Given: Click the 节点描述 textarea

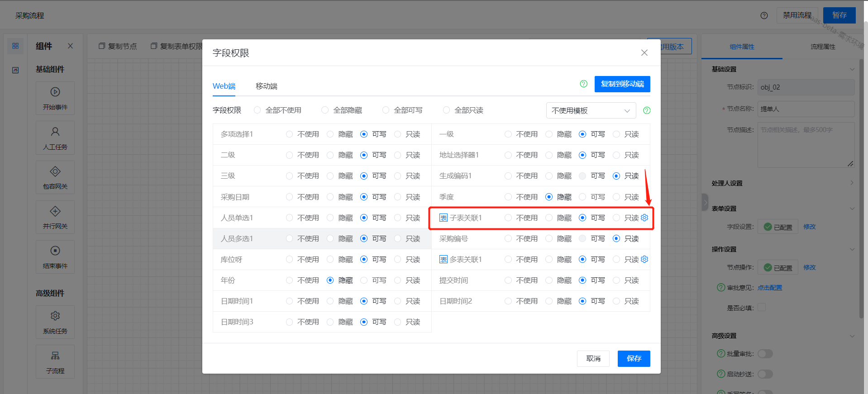Looking at the screenshot, I should [806, 145].
